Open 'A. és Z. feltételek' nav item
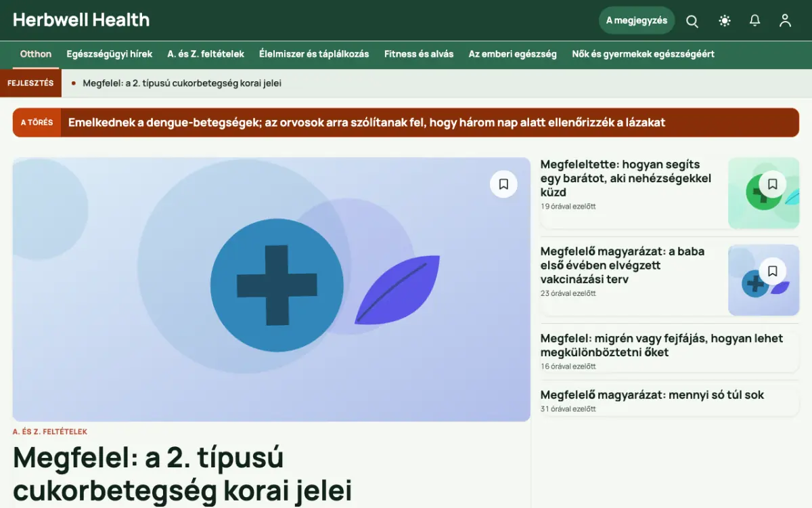 (x=206, y=54)
